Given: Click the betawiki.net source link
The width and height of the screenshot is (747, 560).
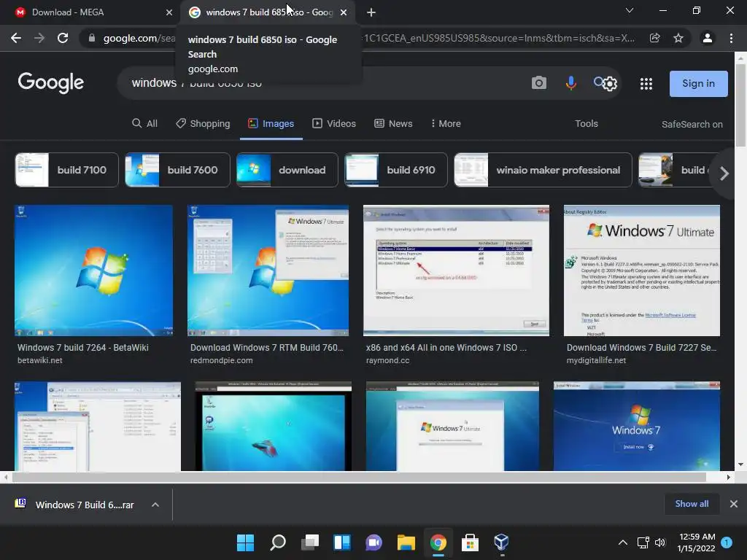Looking at the screenshot, I should 40,360.
